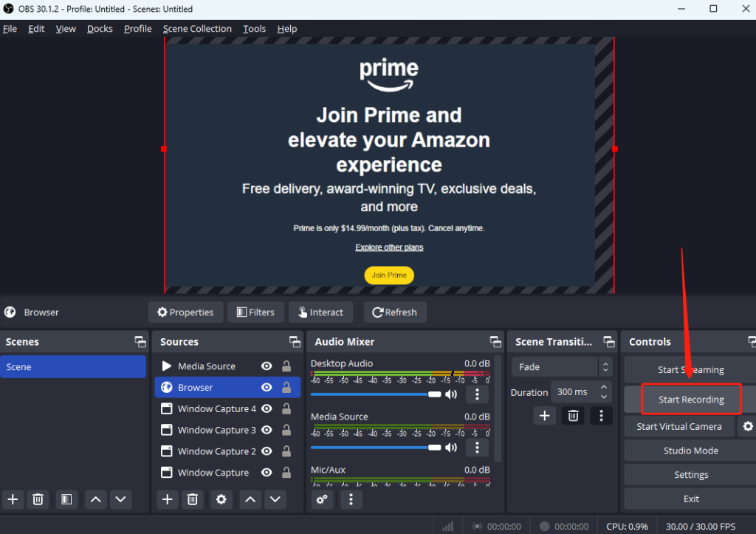
Task: Undock the Audio Mixer panel
Action: click(x=495, y=341)
